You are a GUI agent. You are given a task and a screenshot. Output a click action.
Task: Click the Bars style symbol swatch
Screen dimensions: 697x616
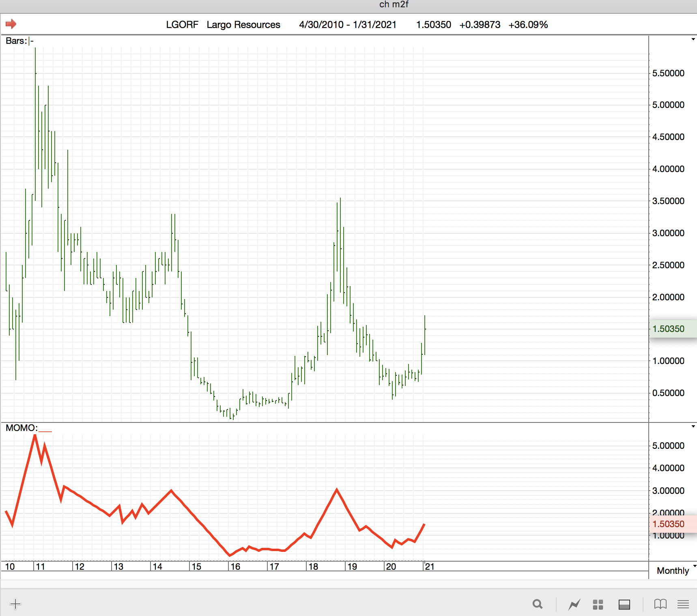click(31, 41)
